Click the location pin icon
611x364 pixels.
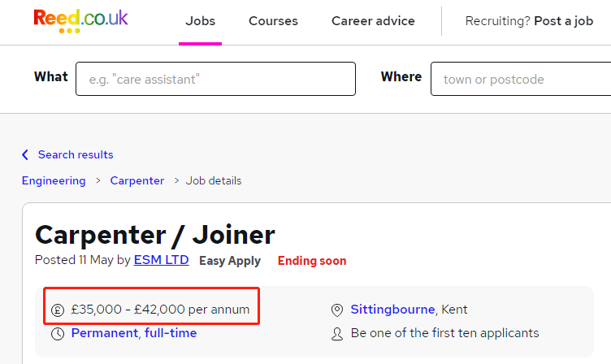[x=337, y=310]
